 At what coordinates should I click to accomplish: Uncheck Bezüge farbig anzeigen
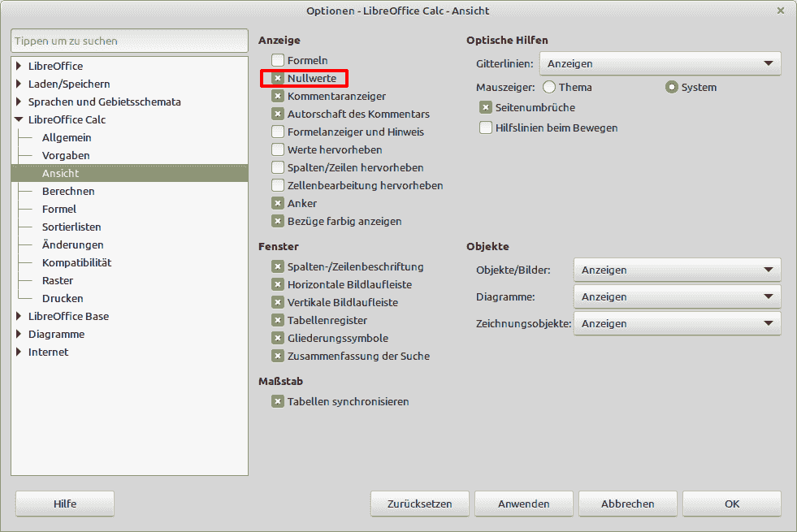point(278,221)
